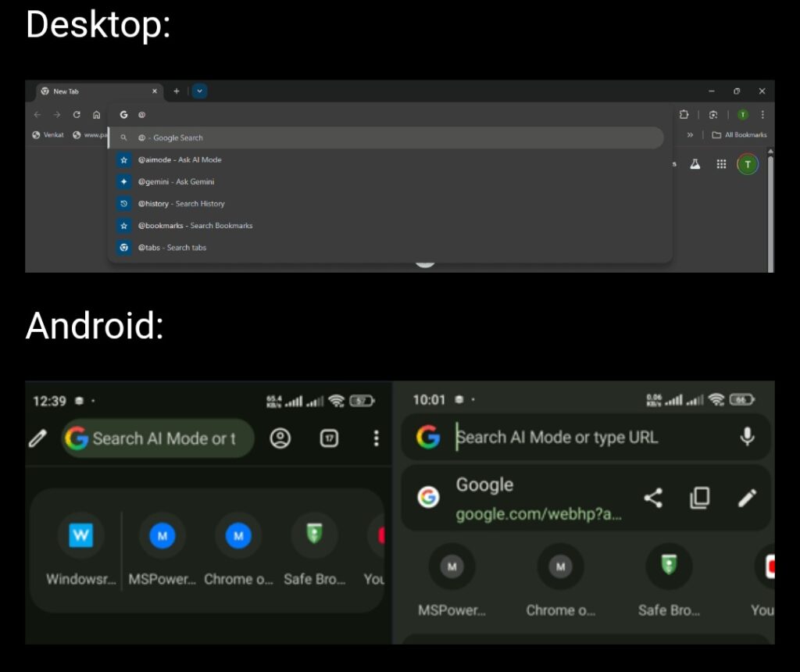The width and height of the screenshot is (800, 672).
Task: Open the tab switcher showing 17 tabs
Action: [329, 438]
